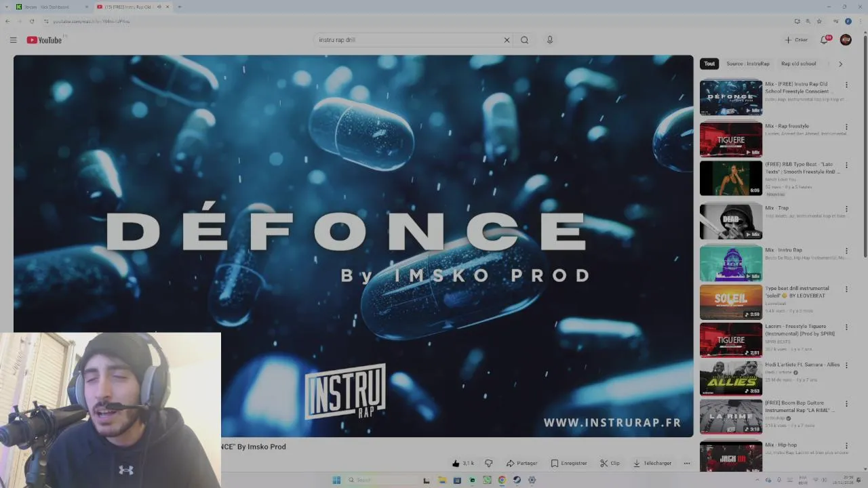Open File Explorer from the taskbar
The width and height of the screenshot is (868, 488).
pyautogui.click(x=441, y=480)
